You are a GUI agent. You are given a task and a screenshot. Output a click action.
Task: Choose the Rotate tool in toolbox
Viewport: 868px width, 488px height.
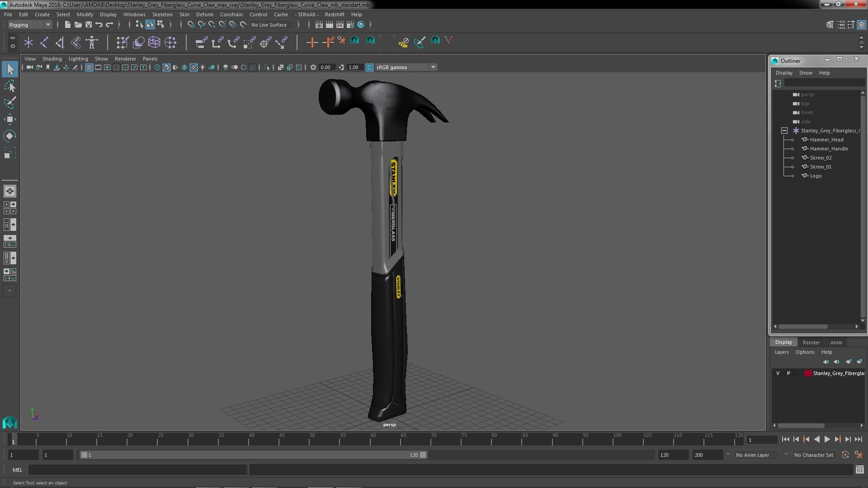coord(10,136)
